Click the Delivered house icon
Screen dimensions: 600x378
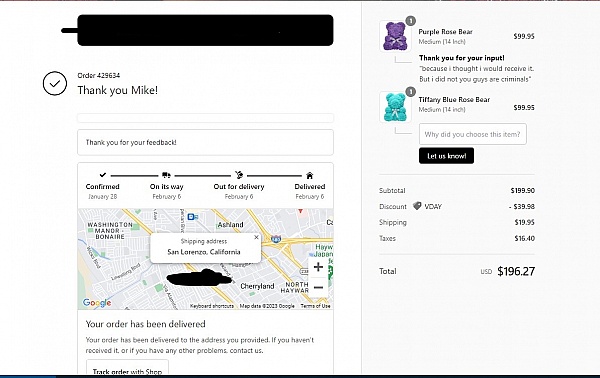310,175
